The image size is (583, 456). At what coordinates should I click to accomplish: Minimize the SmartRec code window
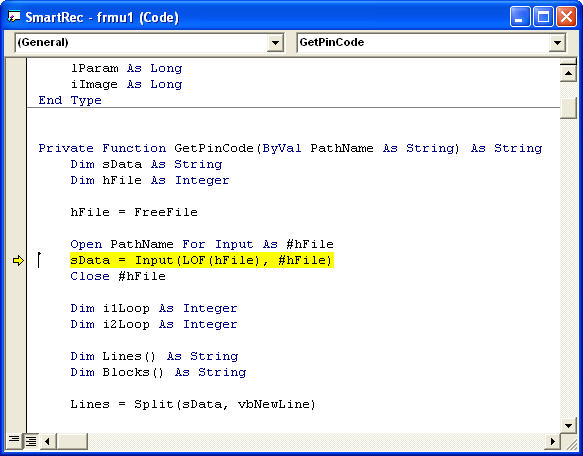click(x=520, y=17)
